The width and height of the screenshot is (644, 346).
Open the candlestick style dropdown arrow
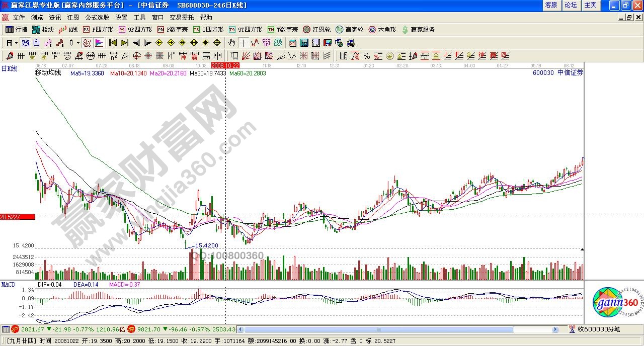click(78, 43)
